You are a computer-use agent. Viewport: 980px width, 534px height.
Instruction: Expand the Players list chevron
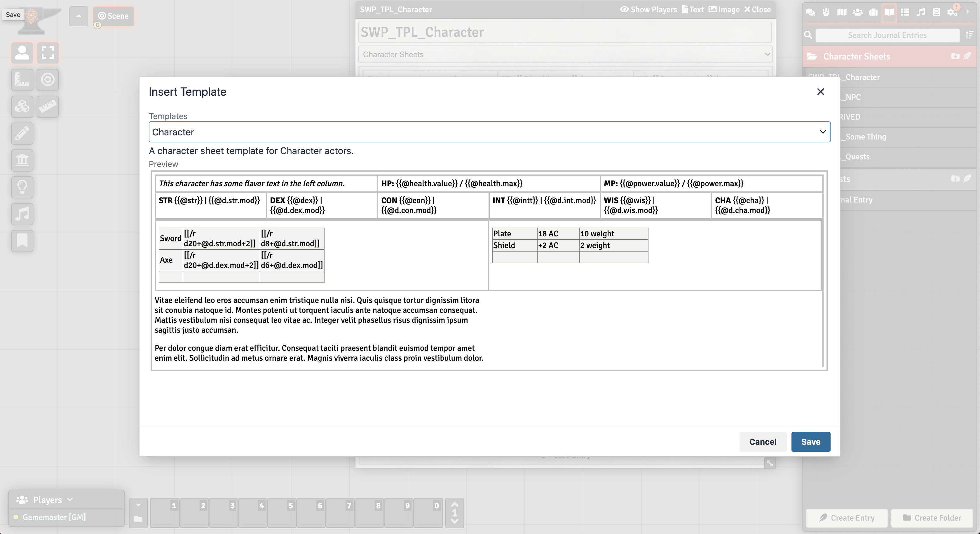(70, 499)
